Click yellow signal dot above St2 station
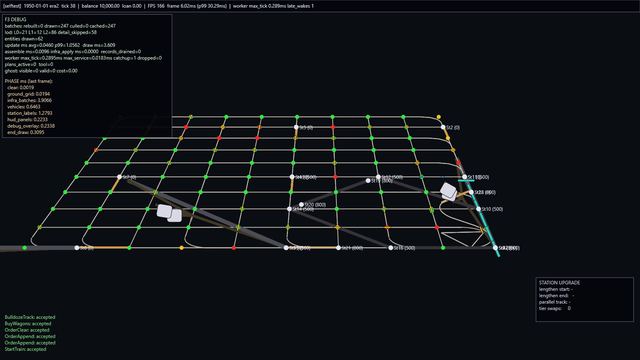The width and height of the screenshot is (640, 360). point(439,117)
